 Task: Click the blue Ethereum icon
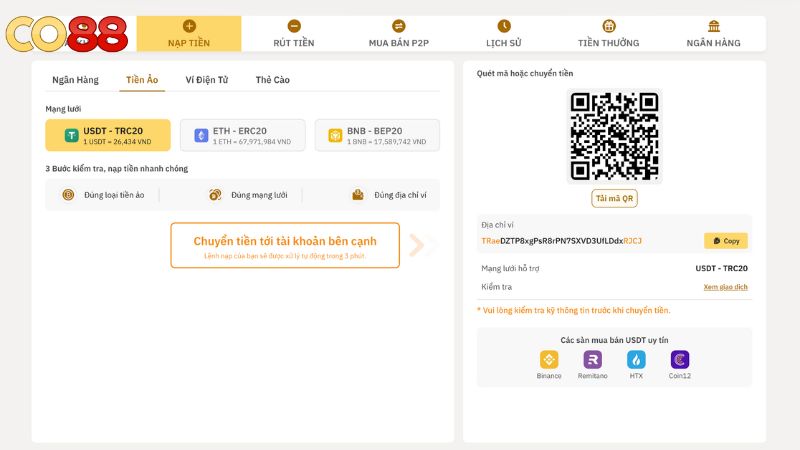coord(201,135)
